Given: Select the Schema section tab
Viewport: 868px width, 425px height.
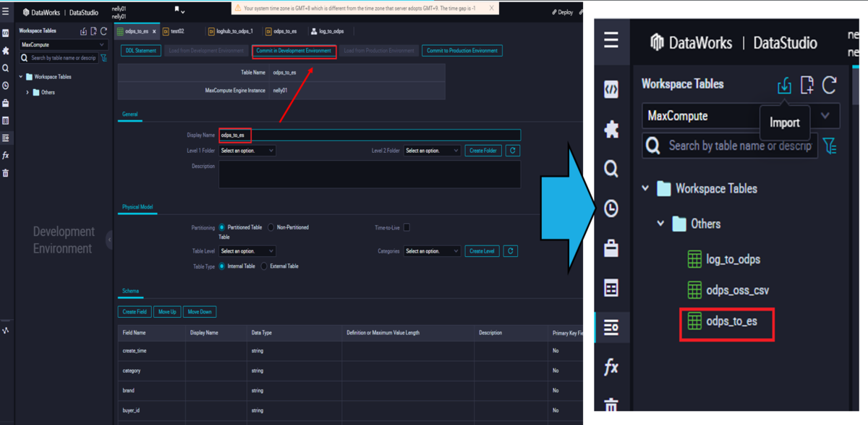Looking at the screenshot, I should click(x=130, y=291).
